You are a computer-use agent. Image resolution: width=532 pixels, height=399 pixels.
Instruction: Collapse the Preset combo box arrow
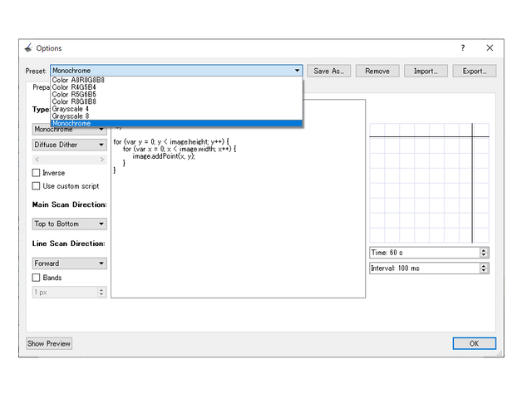tap(297, 71)
